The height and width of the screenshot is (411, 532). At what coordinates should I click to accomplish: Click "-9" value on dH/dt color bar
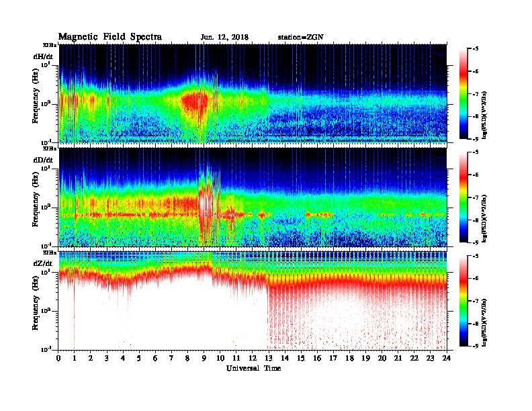475,139
